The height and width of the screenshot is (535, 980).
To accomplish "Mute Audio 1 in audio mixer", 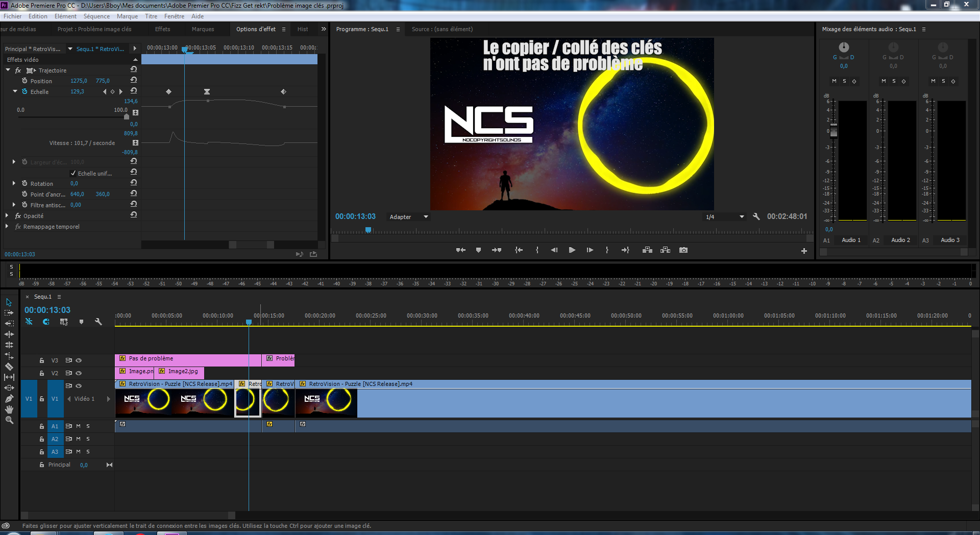I will [x=834, y=81].
